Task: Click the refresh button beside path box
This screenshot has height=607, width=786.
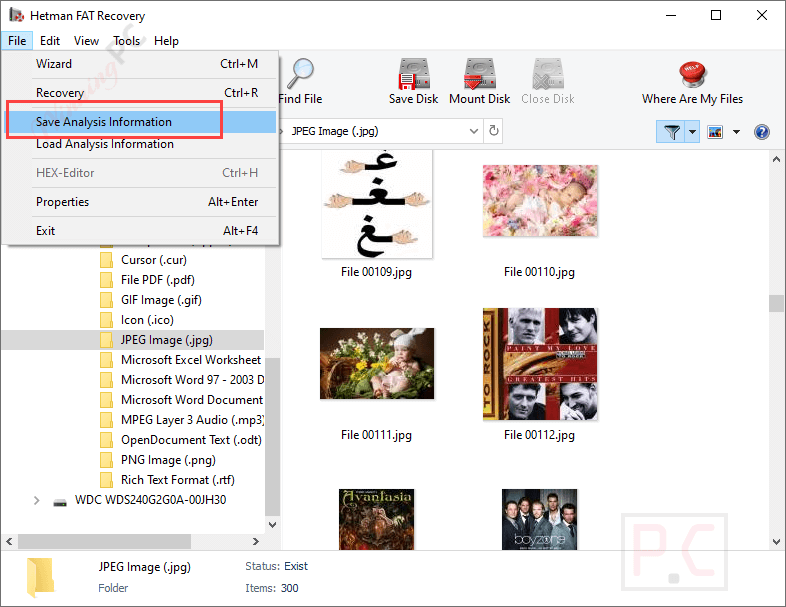Action: click(x=494, y=131)
